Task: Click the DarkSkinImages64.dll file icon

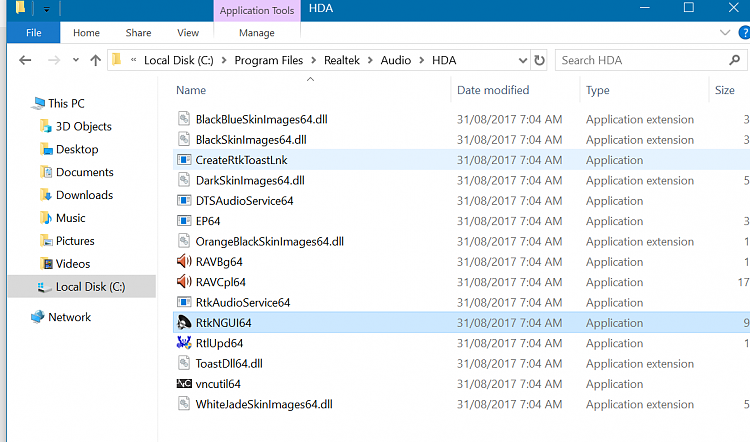Action: [x=184, y=180]
